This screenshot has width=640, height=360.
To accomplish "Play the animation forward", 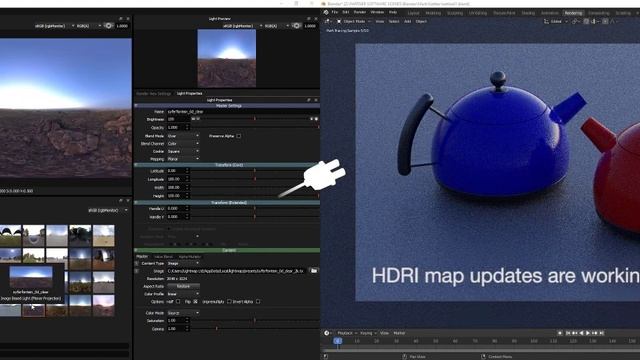I will point(588,333).
